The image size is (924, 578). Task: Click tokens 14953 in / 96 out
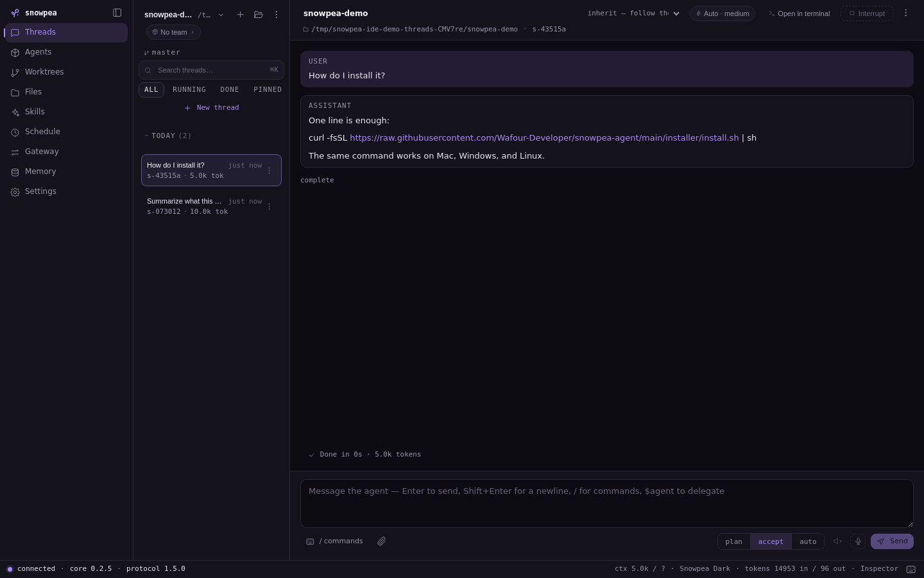795,569
